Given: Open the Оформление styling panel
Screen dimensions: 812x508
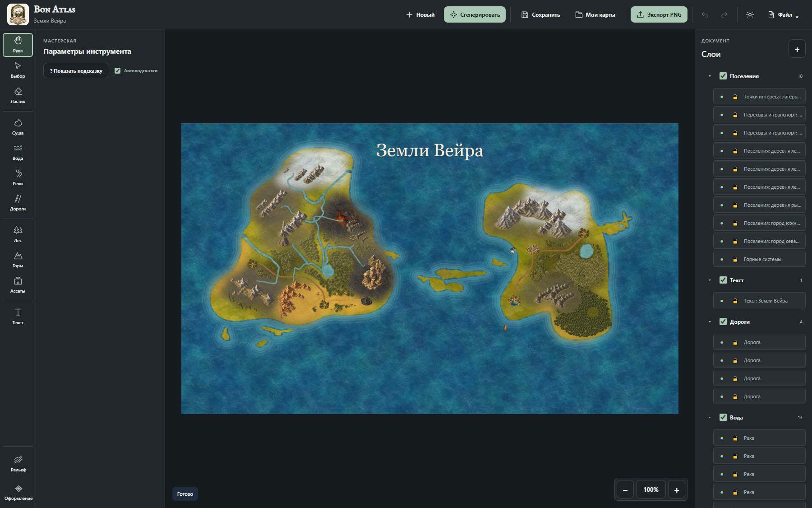Looking at the screenshot, I should point(18,492).
